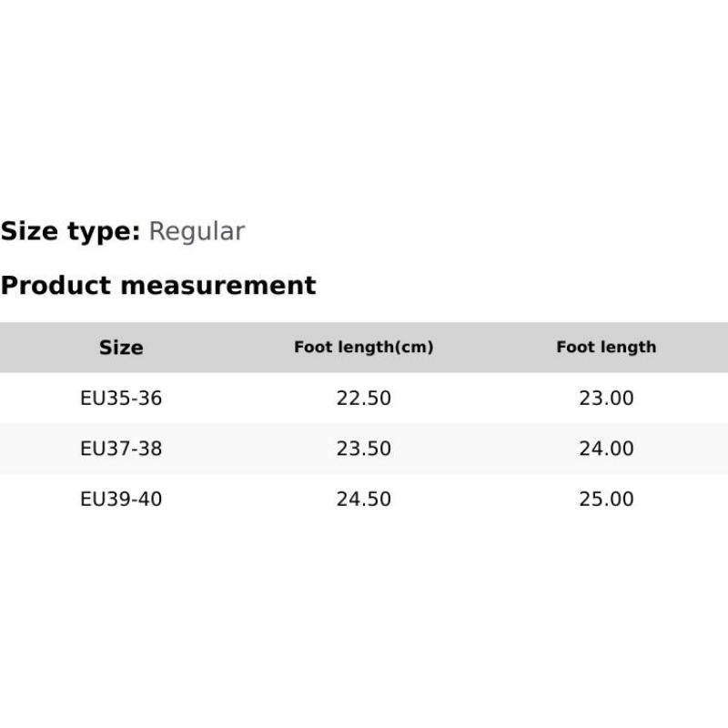This screenshot has width=728, height=728.
Task: Click the 23.00 value in the table
Action: pos(606,399)
